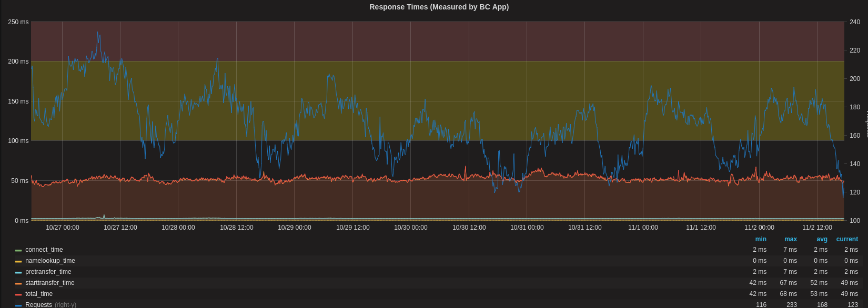Toggle the connect_time series in legend
Image resolution: width=868 pixels, height=308 pixels.
pos(44,250)
